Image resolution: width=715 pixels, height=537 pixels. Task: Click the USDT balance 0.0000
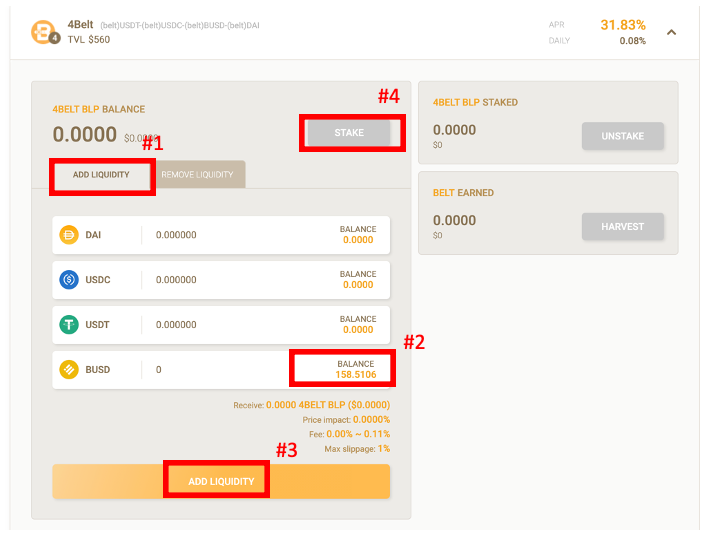pyautogui.click(x=358, y=330)
